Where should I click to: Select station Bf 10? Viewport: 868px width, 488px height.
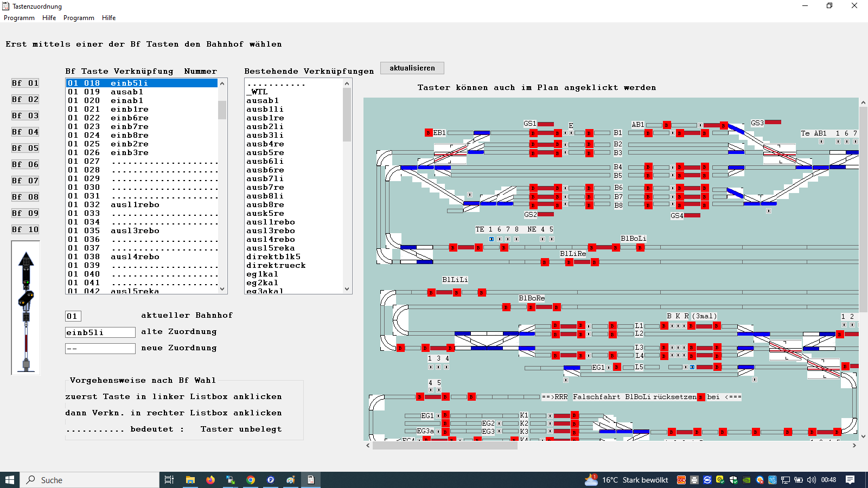(x=25, y=229)
